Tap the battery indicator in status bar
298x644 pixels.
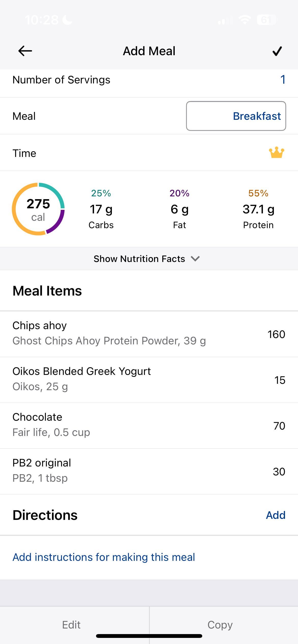coord(266,20)
